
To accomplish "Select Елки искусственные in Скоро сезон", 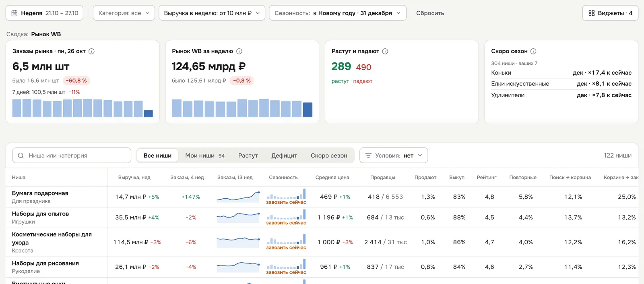I will pyautogui.click(x=561, y=84).
